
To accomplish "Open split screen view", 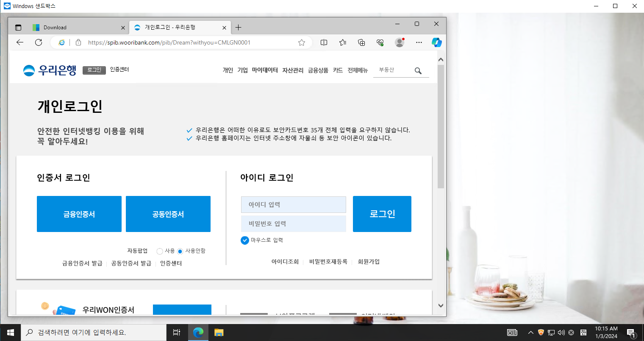I will click(324, 42).
